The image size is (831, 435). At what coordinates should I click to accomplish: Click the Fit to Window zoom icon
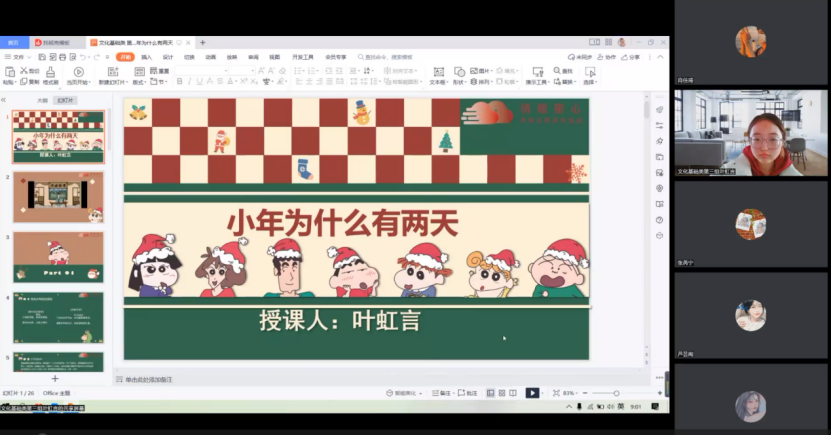pos(556,393)
